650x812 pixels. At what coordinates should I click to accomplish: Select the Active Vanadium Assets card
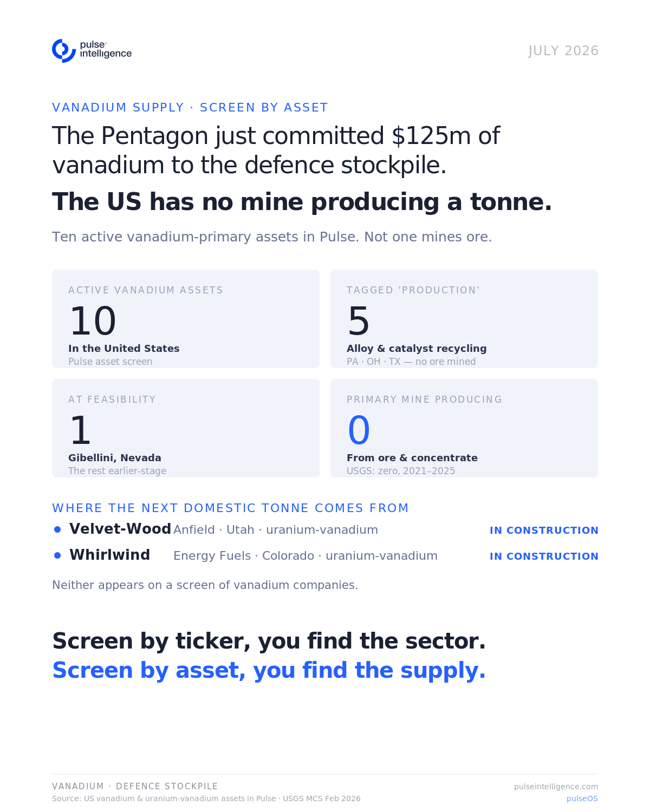pos(186,319)
